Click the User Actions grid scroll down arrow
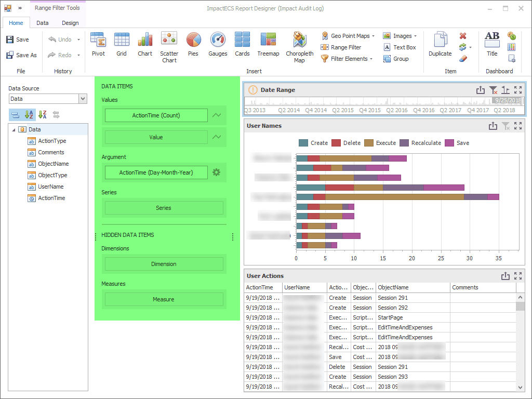 pyautogui.click(x=520, y=387)
